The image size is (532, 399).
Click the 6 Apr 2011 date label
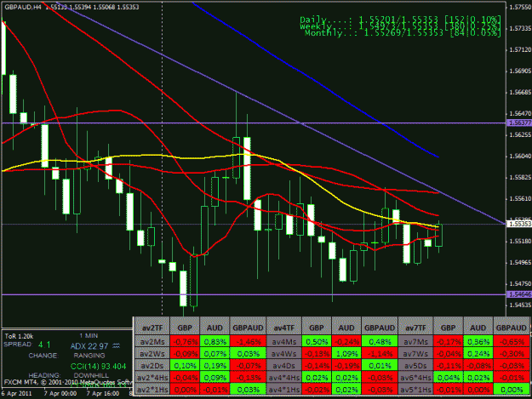point(17,394)
